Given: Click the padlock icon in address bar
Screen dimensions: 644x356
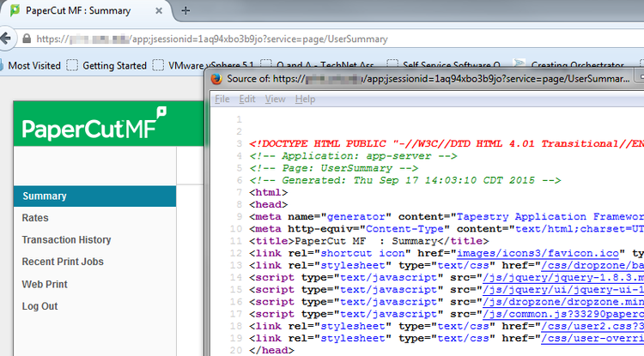Looking at the screenshot, I should click(x=27, y=39).
